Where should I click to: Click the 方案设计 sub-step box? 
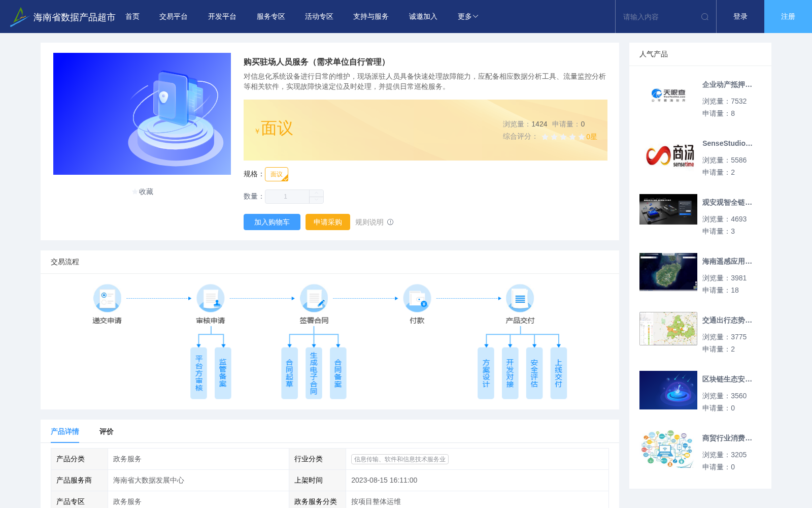click(486, 373)
